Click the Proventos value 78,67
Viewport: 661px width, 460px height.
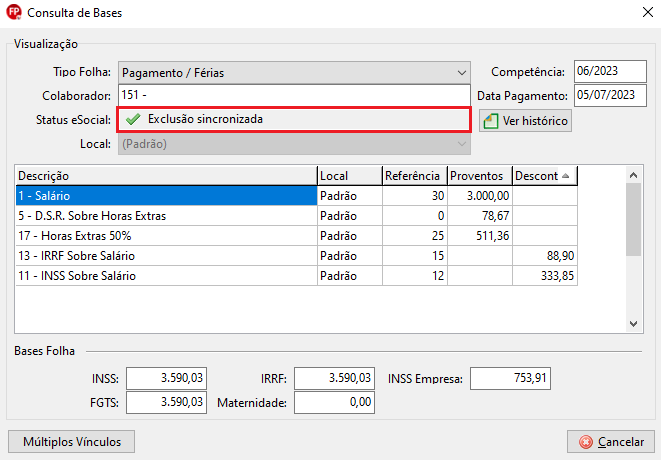(496, 216)
